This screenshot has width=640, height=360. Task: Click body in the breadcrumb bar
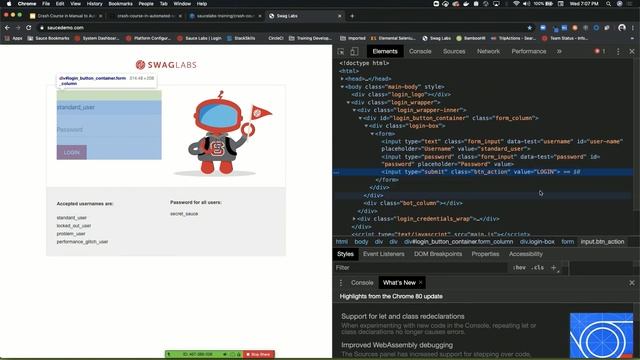[361, 242]
